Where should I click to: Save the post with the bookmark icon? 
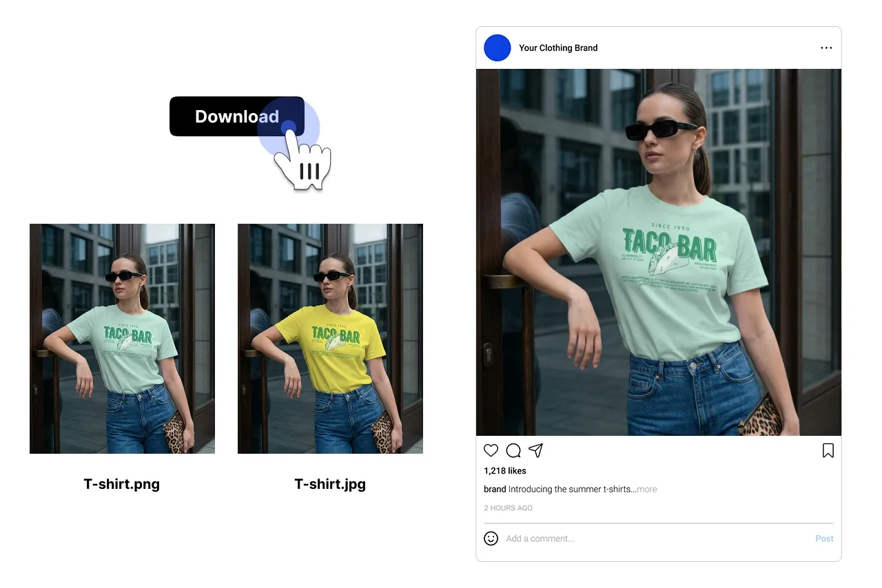[828, 450]
